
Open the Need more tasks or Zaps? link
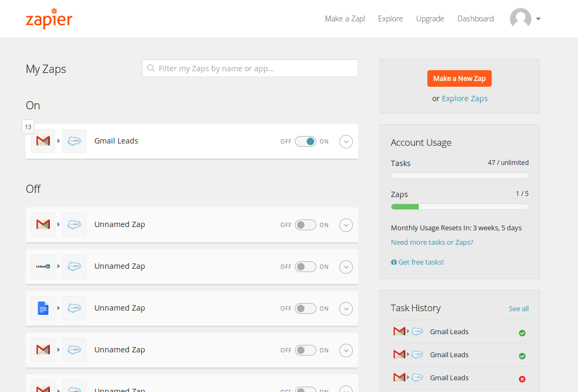point(432,242)
